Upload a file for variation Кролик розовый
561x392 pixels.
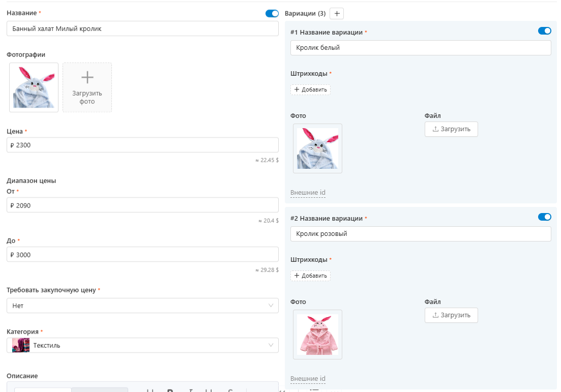point(451,315)
